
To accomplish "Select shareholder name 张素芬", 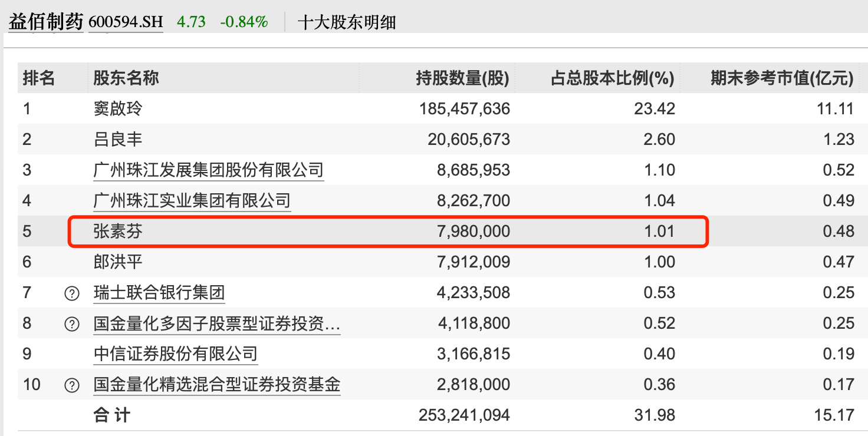I will coord(118,232).
